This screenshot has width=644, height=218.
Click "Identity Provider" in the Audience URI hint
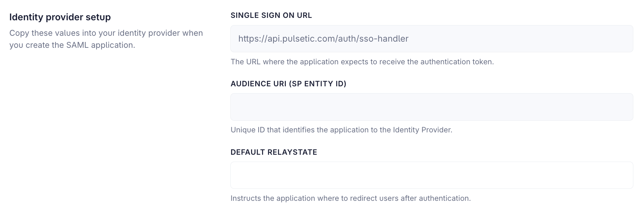pos(421,130)
